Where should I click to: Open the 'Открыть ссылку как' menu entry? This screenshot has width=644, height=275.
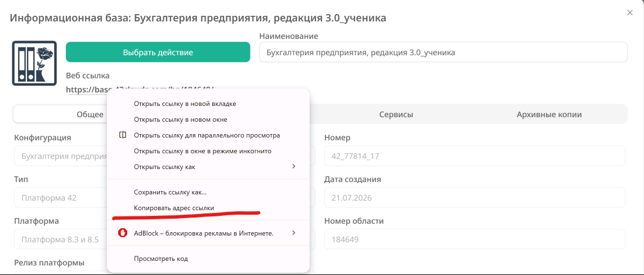[x=208, y=167]
